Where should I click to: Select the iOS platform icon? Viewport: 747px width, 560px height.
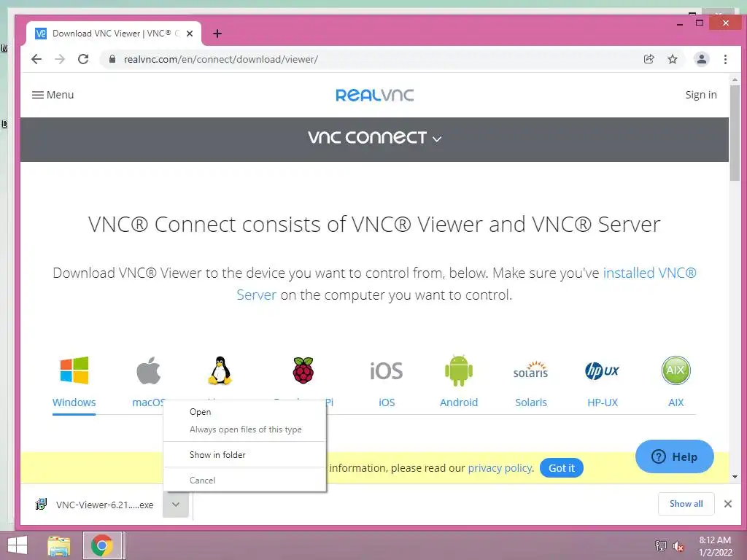(x=387, y=371)
